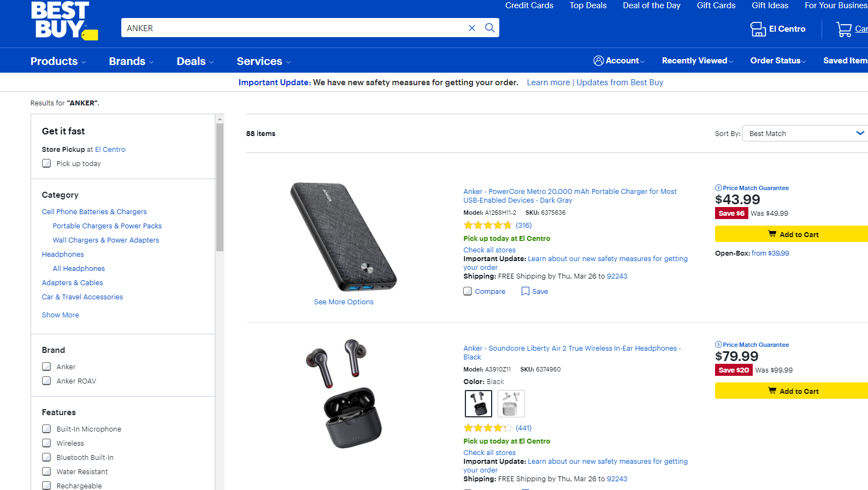Image resolution: width=868 pixels, height=490 pixels.
Task: Click See More Options under the charger
Action: 344,302
